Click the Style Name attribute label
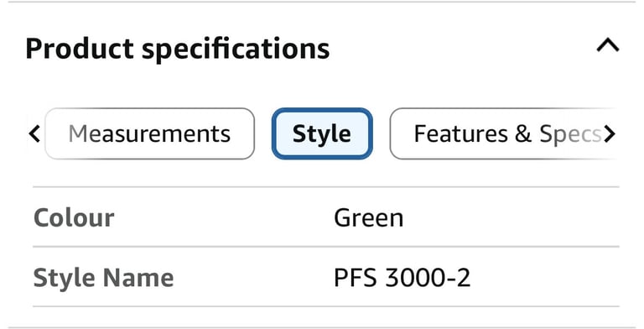644x329 pixels. 103,278
